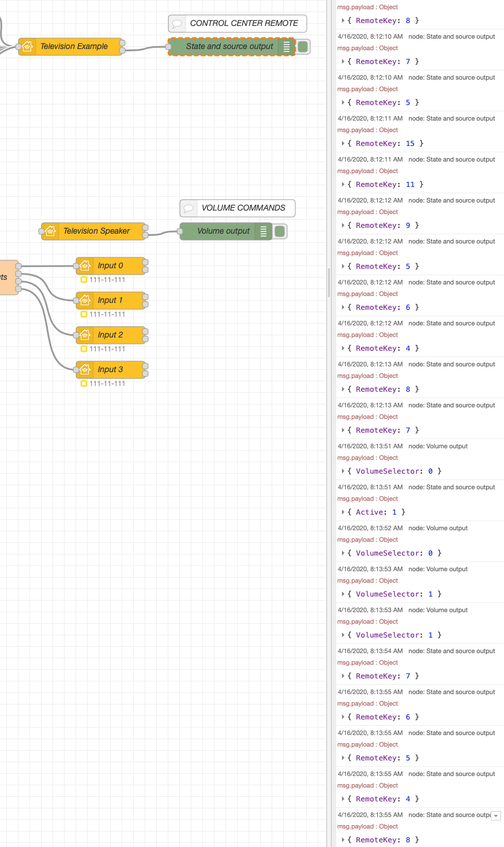504x847 pixels.
Task: Click the 111-11-111 status under Input 3
Action: coord(107,384)
